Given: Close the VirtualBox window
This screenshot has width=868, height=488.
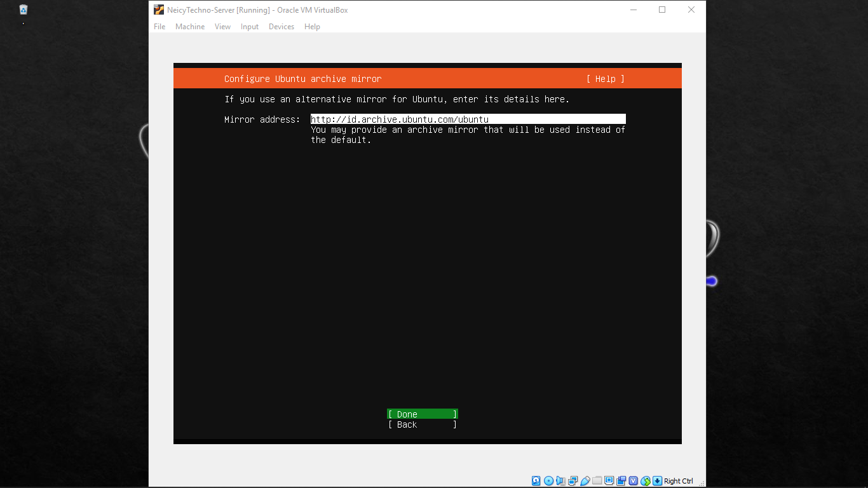Looking at the screenshot, I should (691, 10).
